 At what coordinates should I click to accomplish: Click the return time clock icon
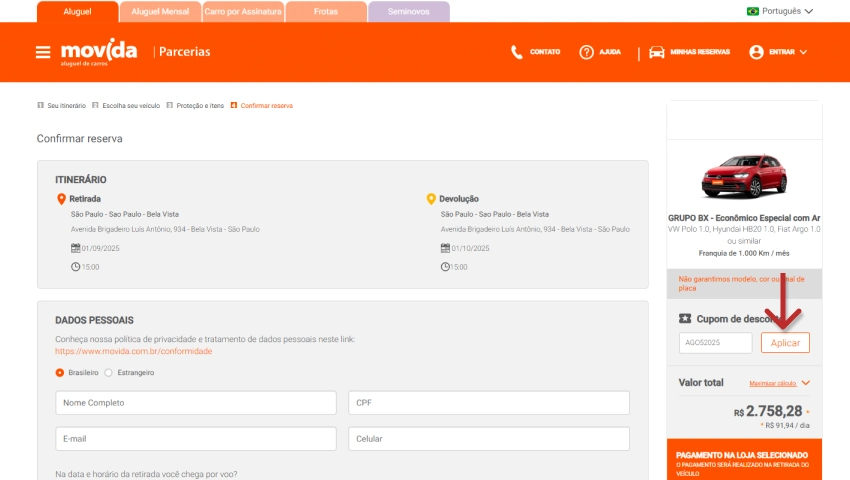pyautogui.click(x=445, y=267)
